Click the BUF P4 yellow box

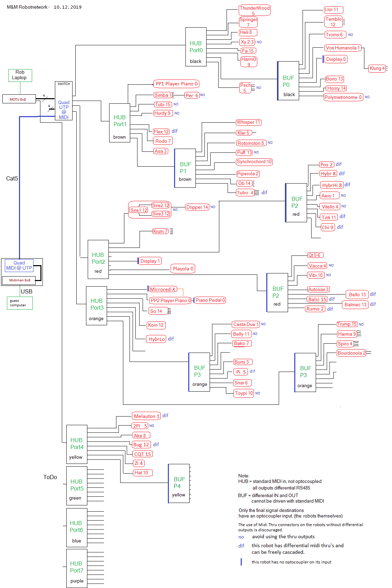[x=179, y=483]
